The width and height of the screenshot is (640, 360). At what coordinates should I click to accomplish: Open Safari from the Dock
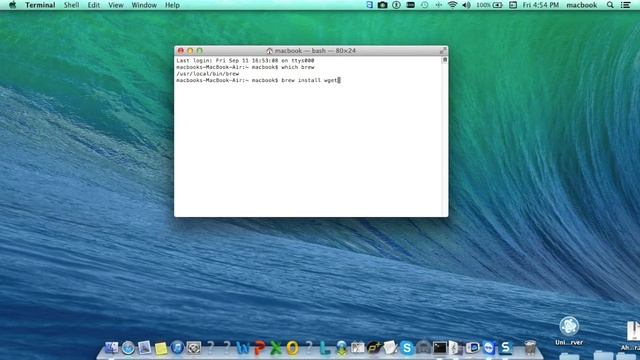pos(128,348)
